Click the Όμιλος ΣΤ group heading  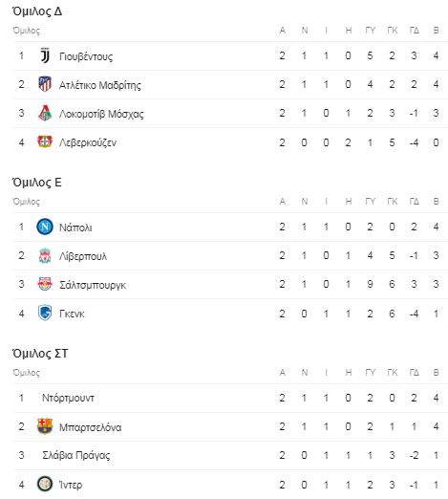point(40,354)
